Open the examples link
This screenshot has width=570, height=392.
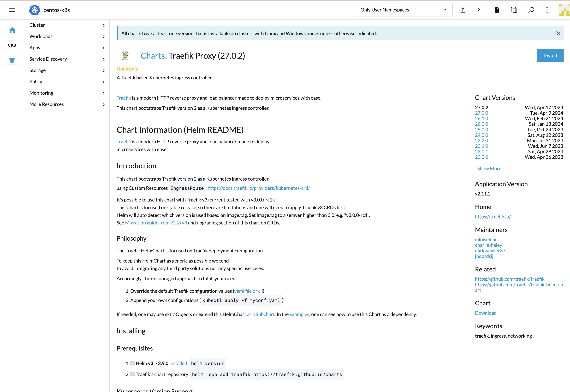click(x=299, y=314)
